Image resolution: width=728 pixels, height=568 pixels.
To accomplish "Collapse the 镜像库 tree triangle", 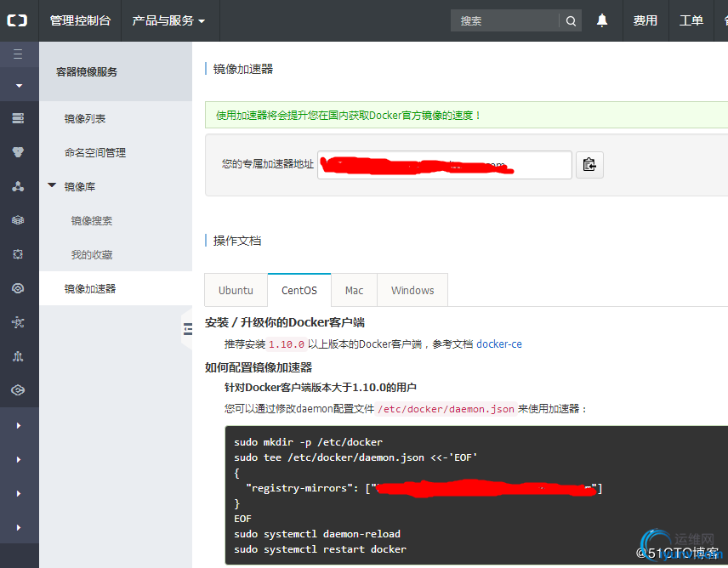I will [x=52, y=185].
